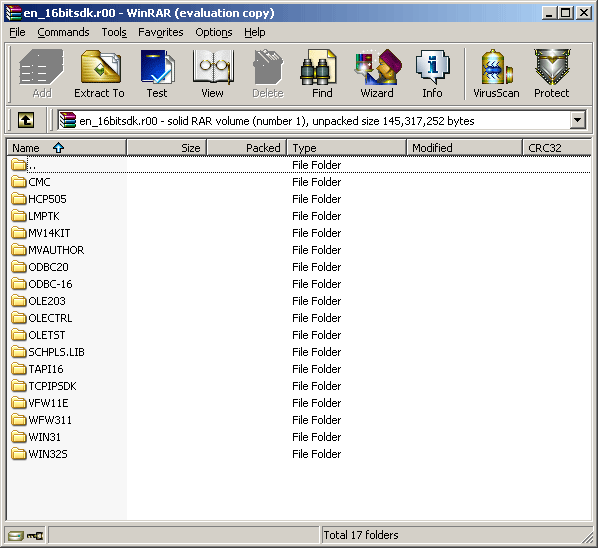
Task: Click the Extract To toolbar icon
Action: click(x=100, y=74)
